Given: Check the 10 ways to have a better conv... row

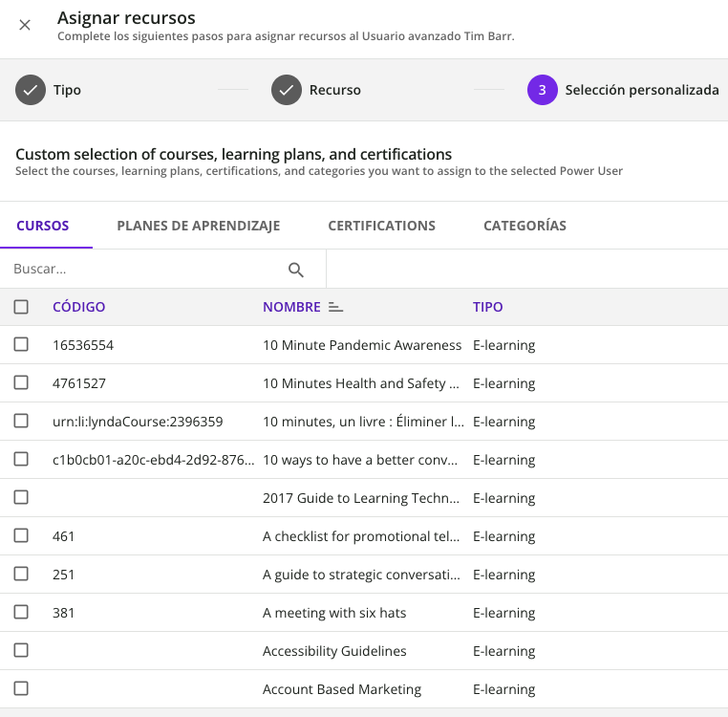Looking at the screenshot, I should click(x=21, y=459).
